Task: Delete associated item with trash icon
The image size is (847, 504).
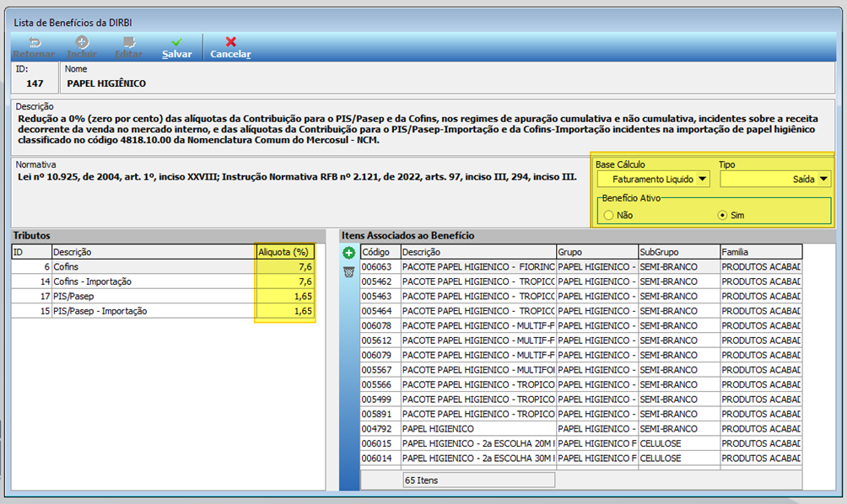Action: coord(349,271)
